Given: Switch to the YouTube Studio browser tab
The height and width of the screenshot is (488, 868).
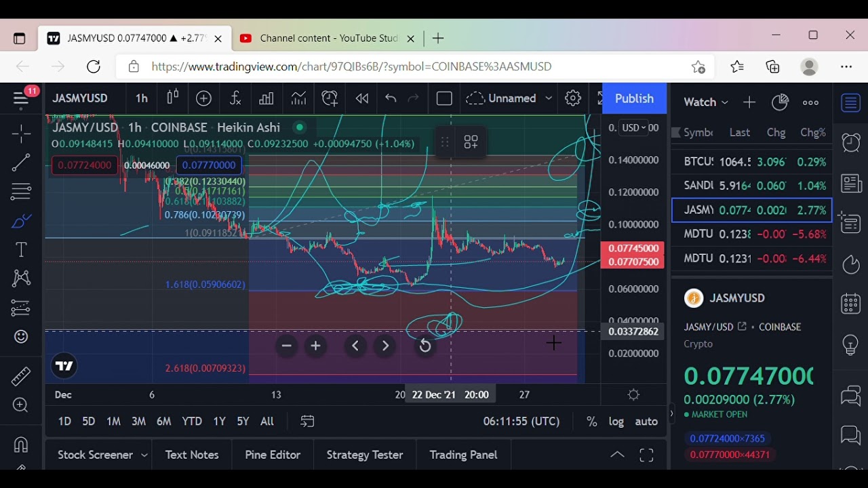Looking at the screenshot, I should click(x=328, y=39).
